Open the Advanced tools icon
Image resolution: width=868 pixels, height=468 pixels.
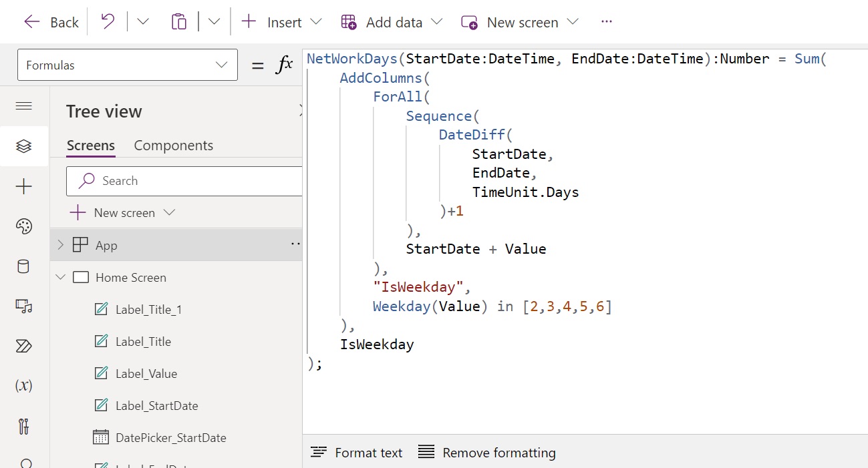coord(24,426)
